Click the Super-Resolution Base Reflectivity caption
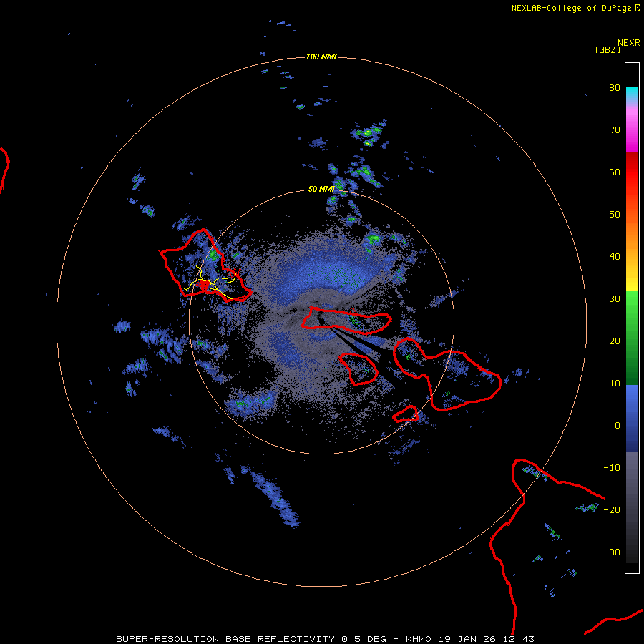Image resolution: width=644 pixels, height=644 pixels. pos(326,639)
